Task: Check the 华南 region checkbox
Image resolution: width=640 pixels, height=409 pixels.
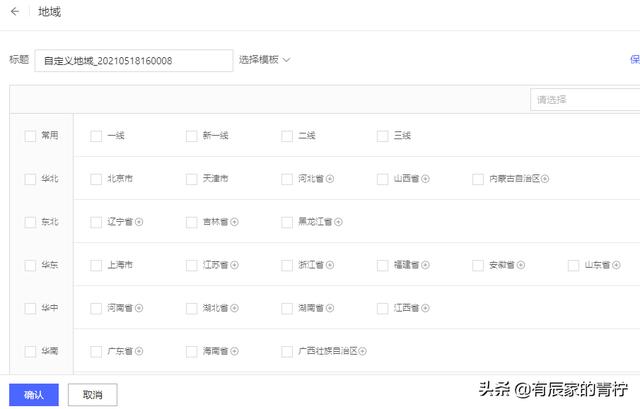Action: (30, 351)
